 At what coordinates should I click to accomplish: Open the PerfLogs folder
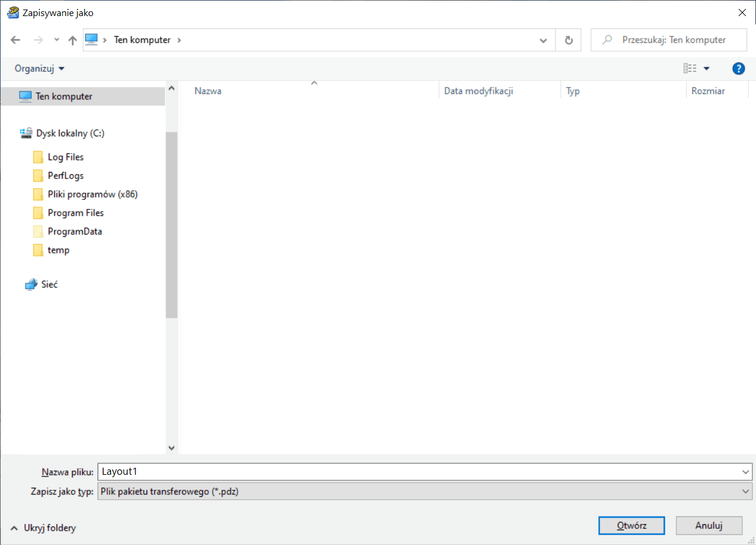tap(65, 176)
